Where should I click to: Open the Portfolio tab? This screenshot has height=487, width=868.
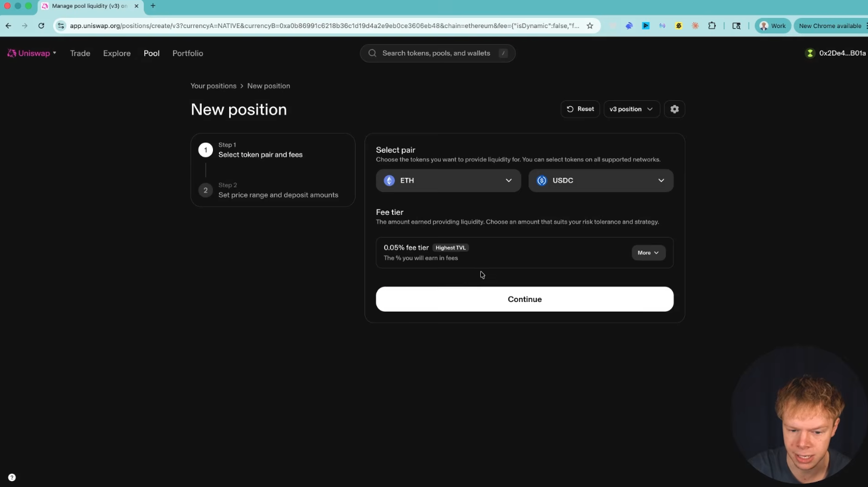(x=188, y=53)
